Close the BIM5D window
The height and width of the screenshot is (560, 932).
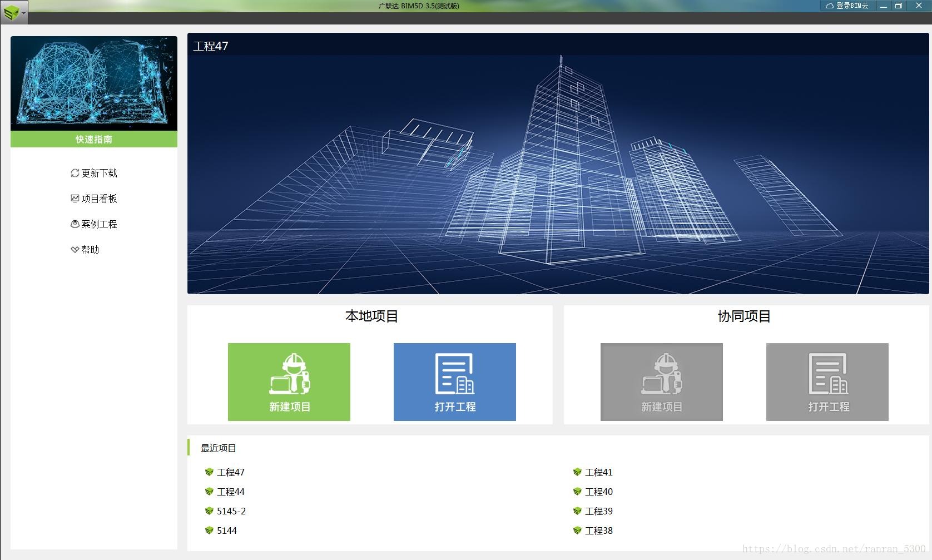[919, 6]
